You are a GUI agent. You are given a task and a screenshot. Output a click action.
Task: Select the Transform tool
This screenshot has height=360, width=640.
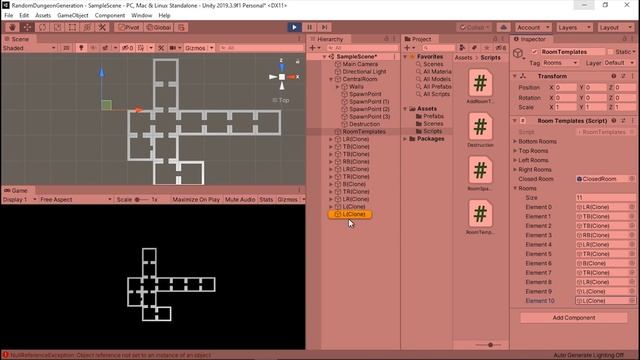[87, 27]
